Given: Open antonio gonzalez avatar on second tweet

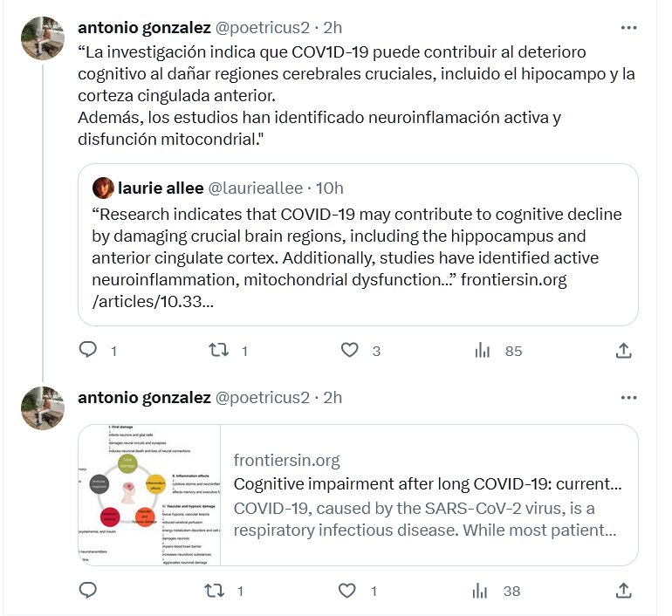Looking at the screenshot, I should (42, 407).
